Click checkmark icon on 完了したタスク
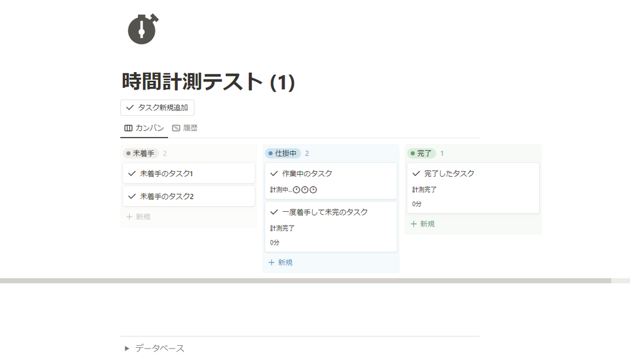The width and height of the screenshot is (630, 364). click(416, 174)
